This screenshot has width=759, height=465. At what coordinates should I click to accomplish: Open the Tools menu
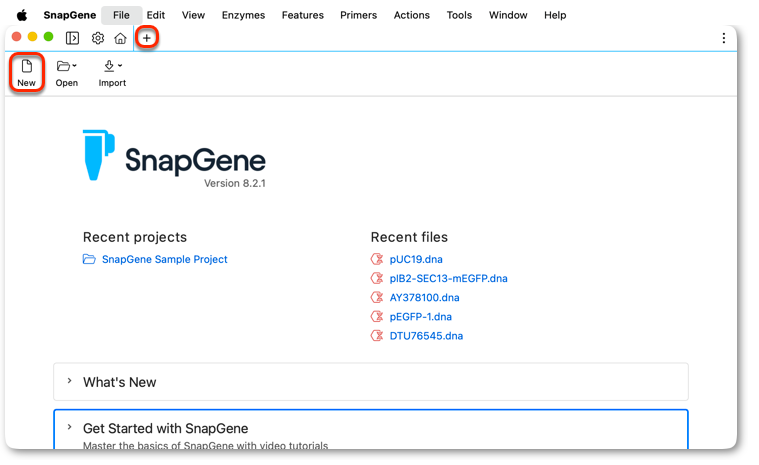459,15
